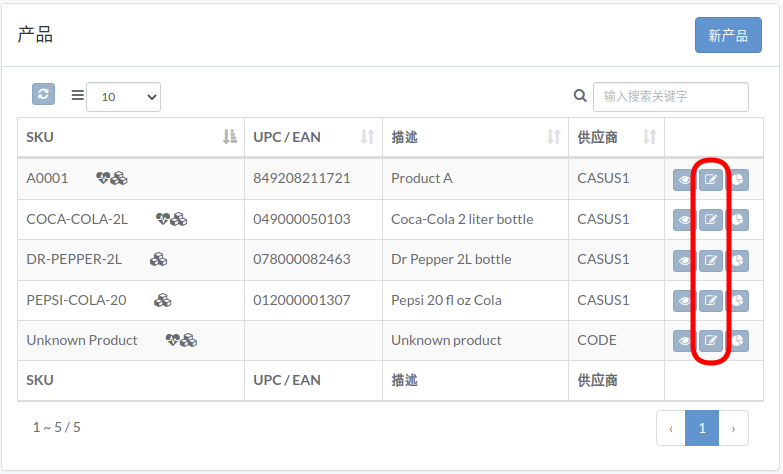Click description Product A
783x474 pixels.
[x=422, y=178]
